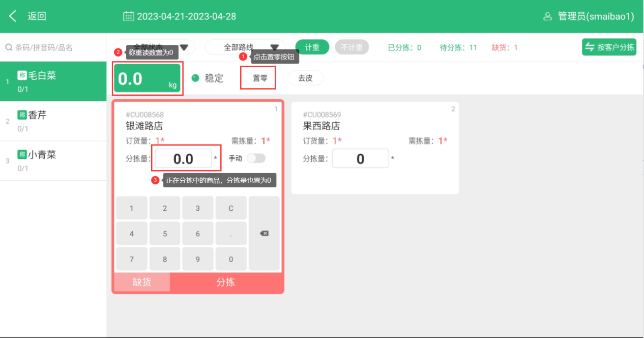Viewport: 644px width, 338px height.
Task: Select the 不计重 non-weighing filter
Action: point(352,47)
